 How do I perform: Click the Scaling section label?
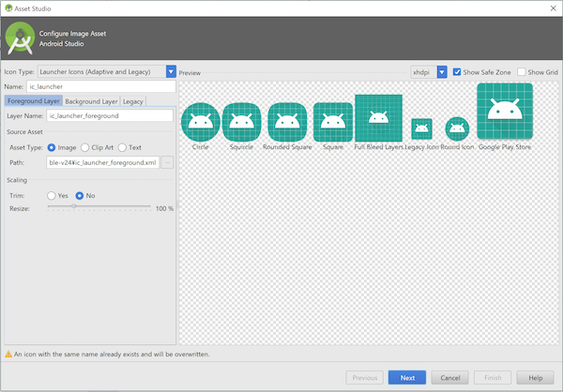(17, 180)
